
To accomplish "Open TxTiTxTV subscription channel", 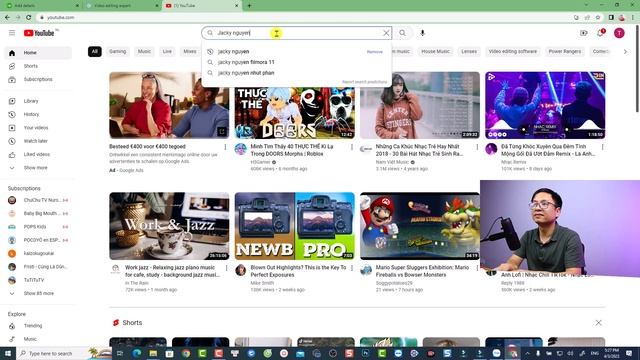I will 38,280.
